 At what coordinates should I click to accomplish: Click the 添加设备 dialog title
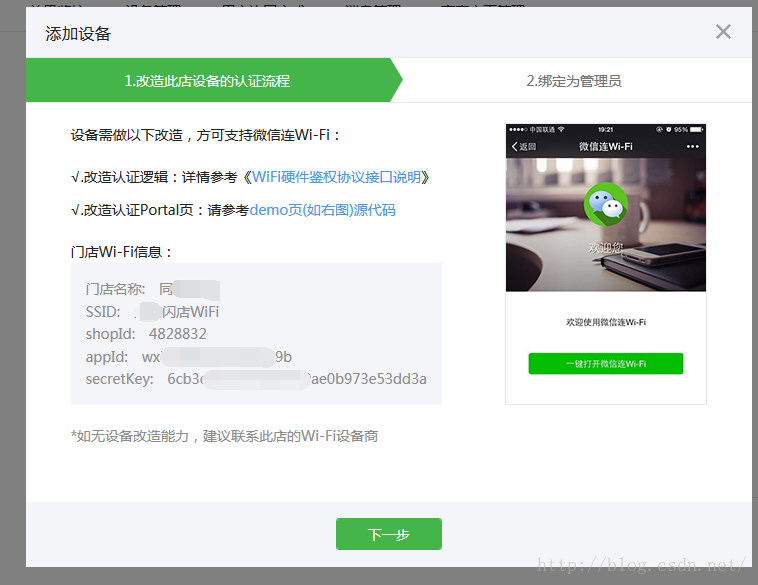(78, 34)
